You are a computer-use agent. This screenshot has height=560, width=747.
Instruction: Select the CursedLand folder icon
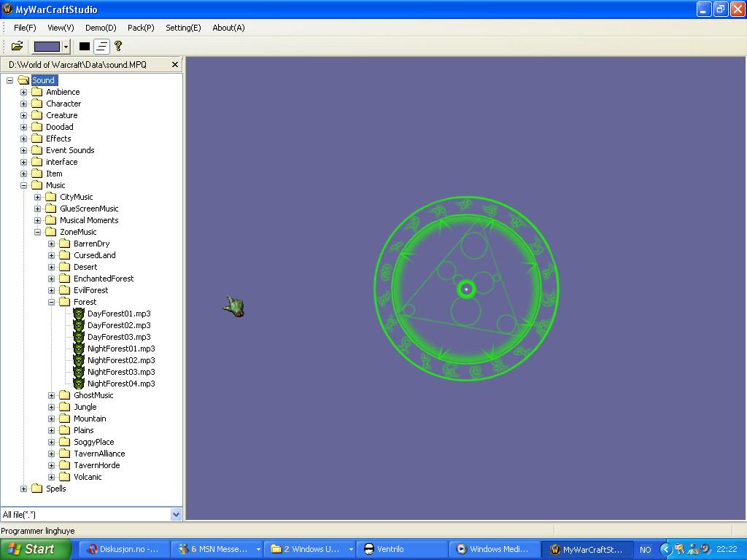(x=64, y=255)
